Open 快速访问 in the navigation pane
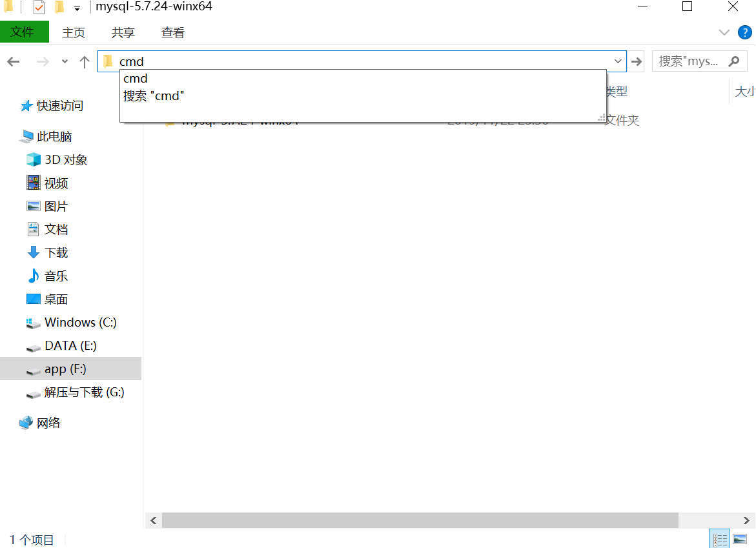 pos(60,106)
